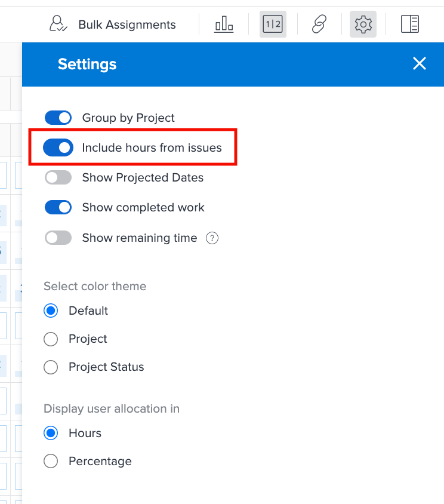Click the chain link icon
This screenshot has width=444, height=504.
[319, 24]
